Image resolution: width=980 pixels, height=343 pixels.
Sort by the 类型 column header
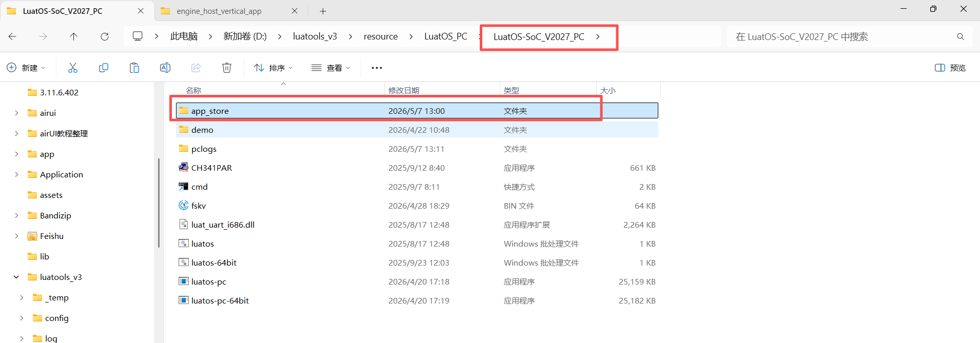pyautogui.click(x=512, y=90)
